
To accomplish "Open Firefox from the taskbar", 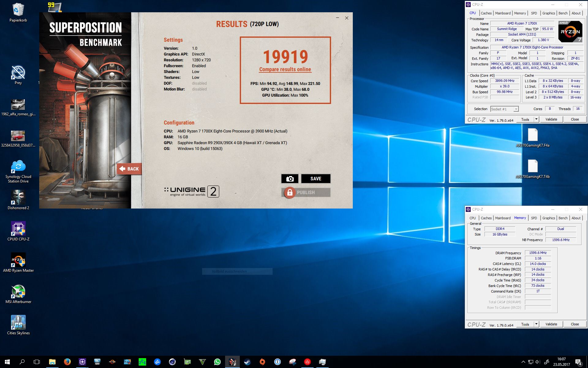I will click(x=67, y=362).
